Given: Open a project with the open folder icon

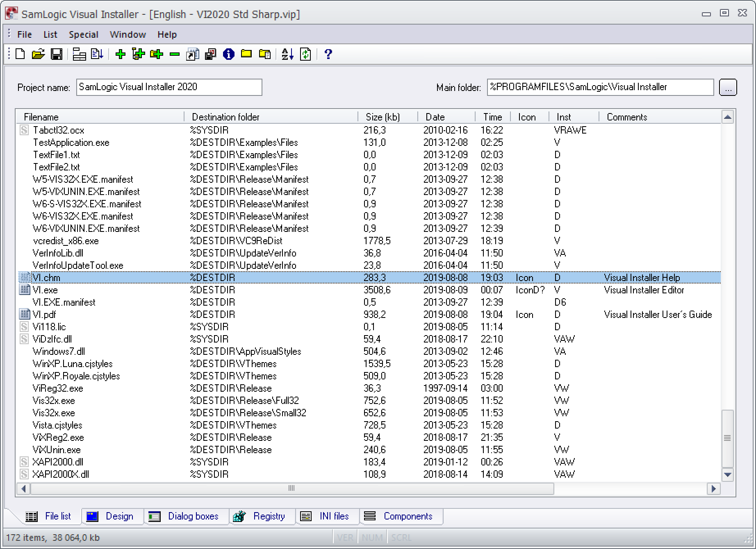Looking at the screenshot, I should click(38, 54).
